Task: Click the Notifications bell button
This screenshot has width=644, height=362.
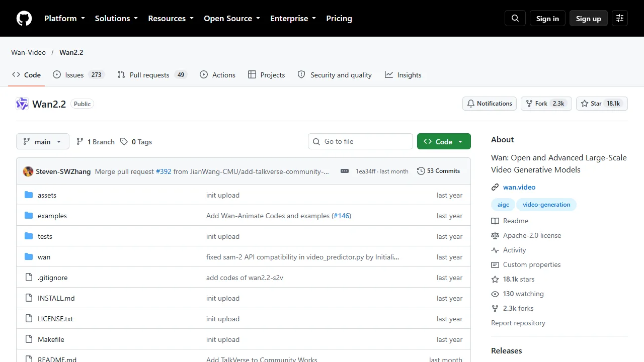Action: pyautogui.click(x=490, y=104)
